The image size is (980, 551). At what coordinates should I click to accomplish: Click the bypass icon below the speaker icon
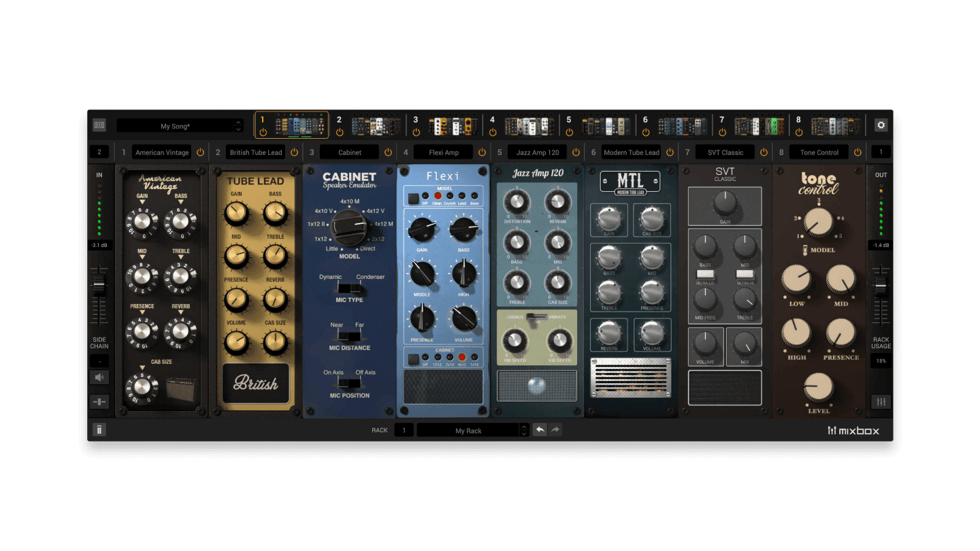click(99, 401)
